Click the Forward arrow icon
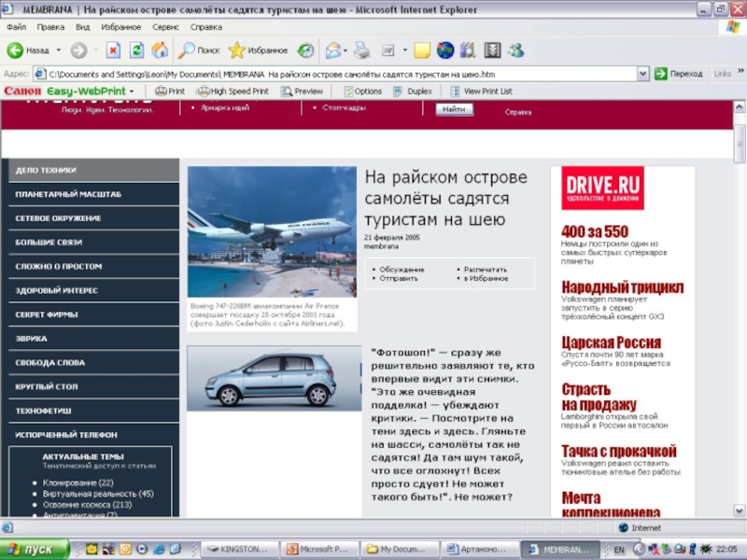The width and height of the screenshot is (747, 560). (x=79, y=50)
